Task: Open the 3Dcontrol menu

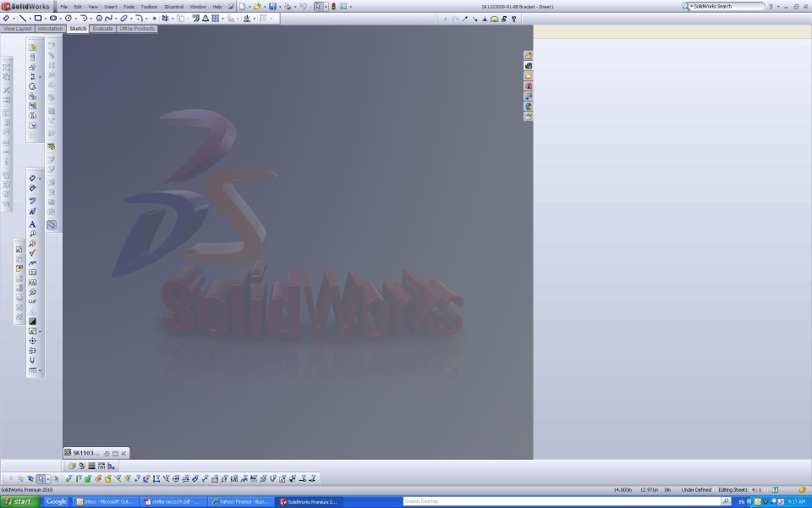Action: 173,7
